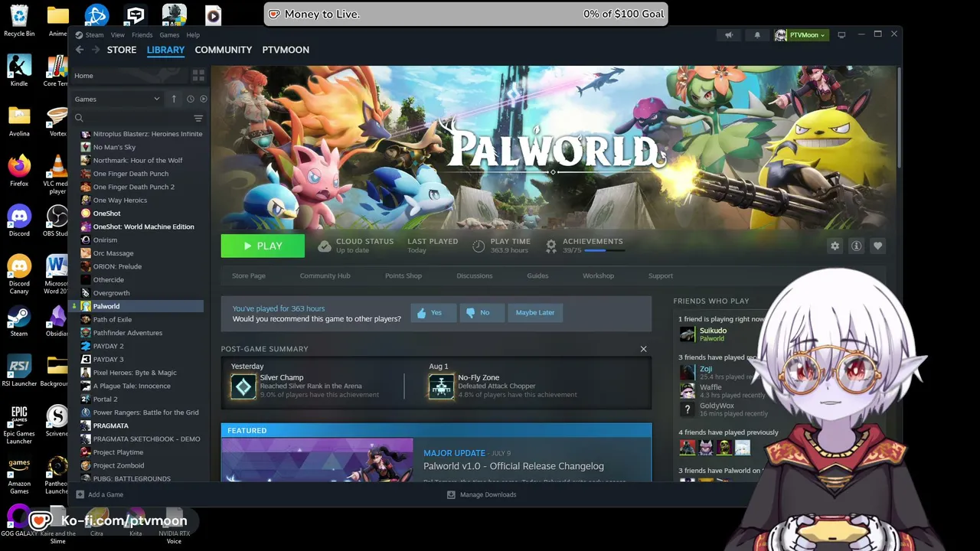Click the PTVMoon profile avatar
This screenshot has width=980, height=551.
click(x=781, y=35)
